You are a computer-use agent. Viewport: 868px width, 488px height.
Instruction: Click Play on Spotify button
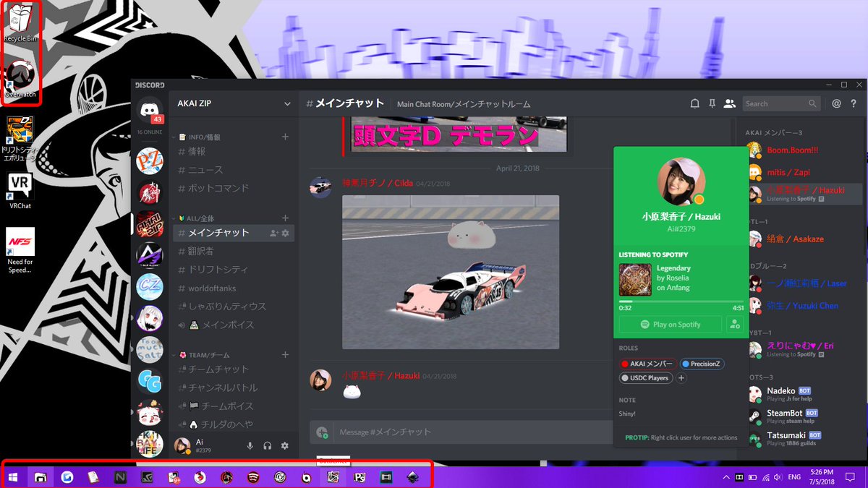click(670, 325)
